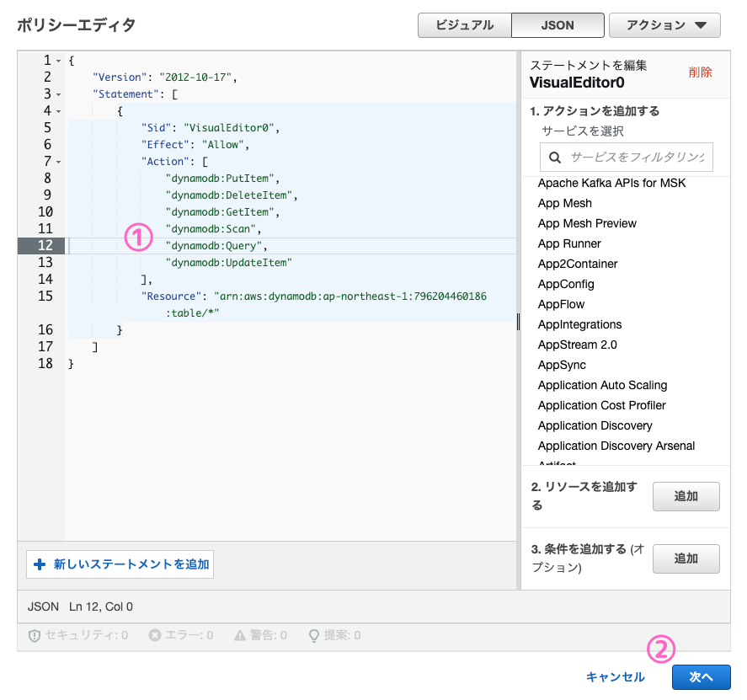
Task: Click the warning triangle status icon
Action: [240, 635]
